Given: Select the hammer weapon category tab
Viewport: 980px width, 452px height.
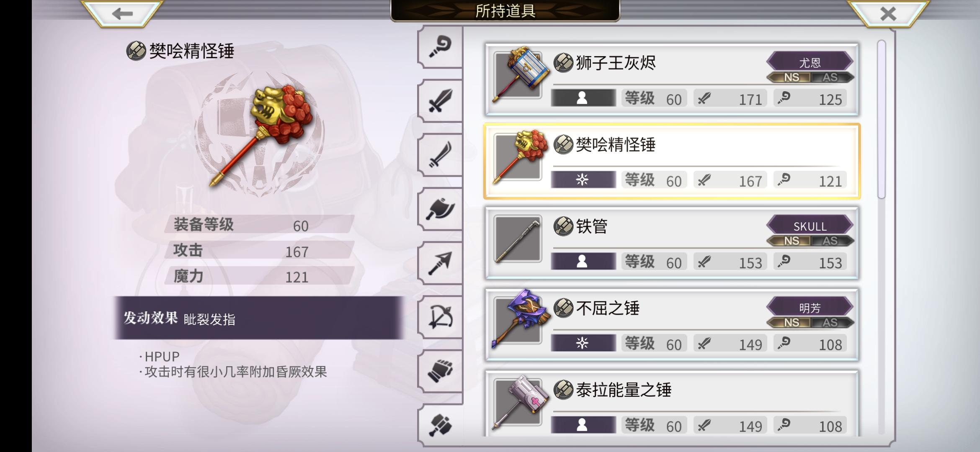Looking at the screenshot, I should point(440,425).
